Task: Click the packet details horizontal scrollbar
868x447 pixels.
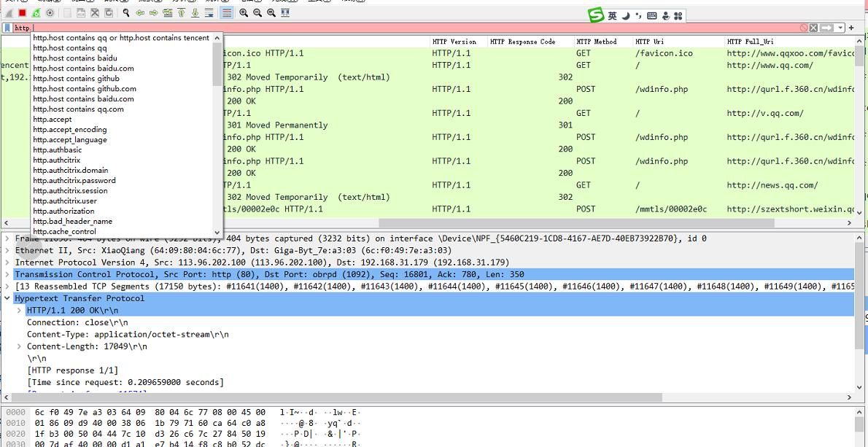Action: [x=336, y=397]
